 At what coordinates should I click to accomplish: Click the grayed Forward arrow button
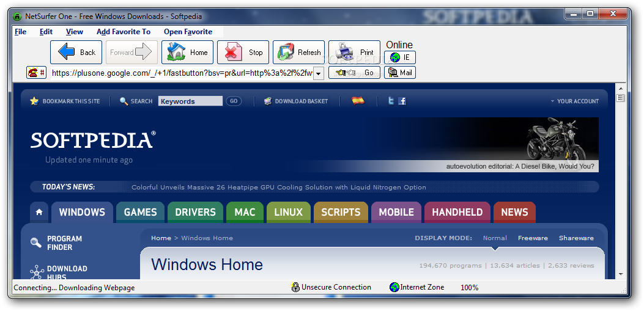[x=131, y=52]
